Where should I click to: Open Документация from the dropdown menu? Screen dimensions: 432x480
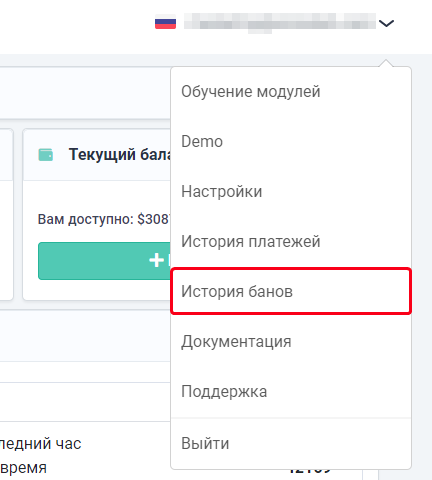pyautogui.click(x=236, y=342)
